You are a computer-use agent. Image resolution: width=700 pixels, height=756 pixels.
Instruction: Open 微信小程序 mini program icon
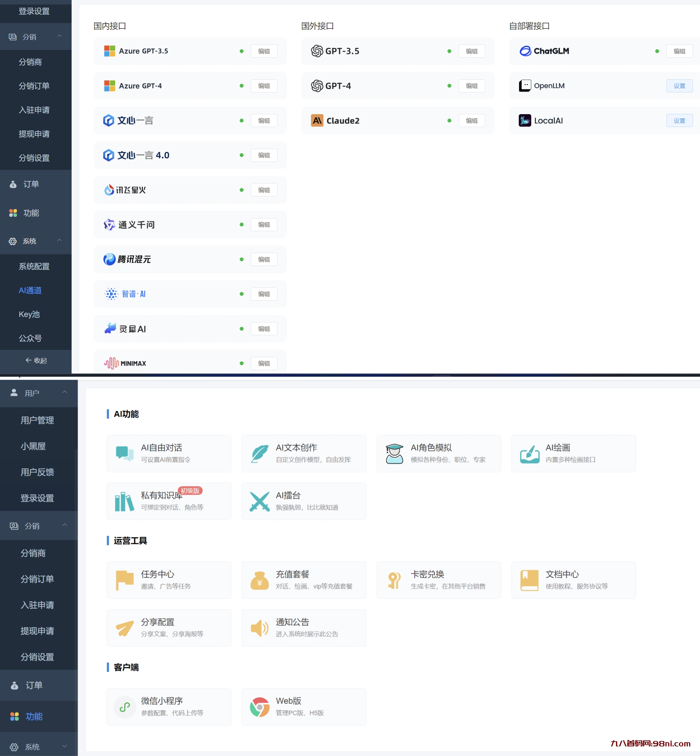coord(125,707)
